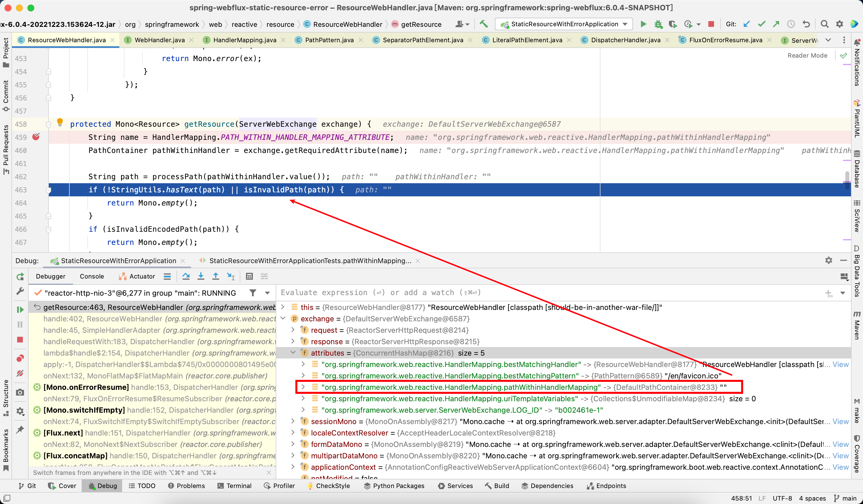Open thread selector dropdown arrow
Viewport: 863px width, 504px height.
point(267,293)
